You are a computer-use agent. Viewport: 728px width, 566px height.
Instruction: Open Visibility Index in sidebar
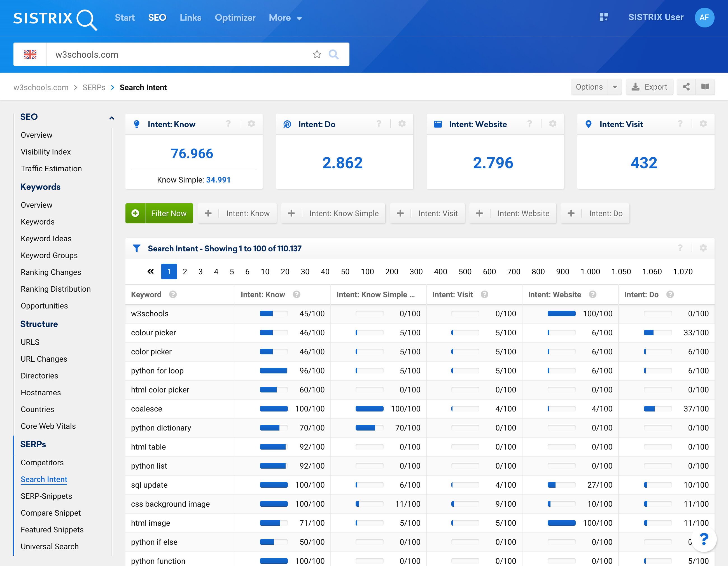coord(46,152)
